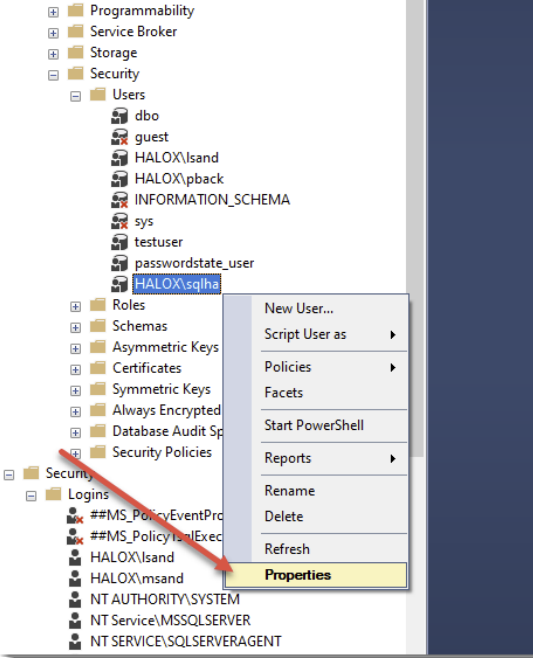Select 'HALOX\lsand' under Logins
This screenshot has width=533, height=658.
click(x=132, y=557)
